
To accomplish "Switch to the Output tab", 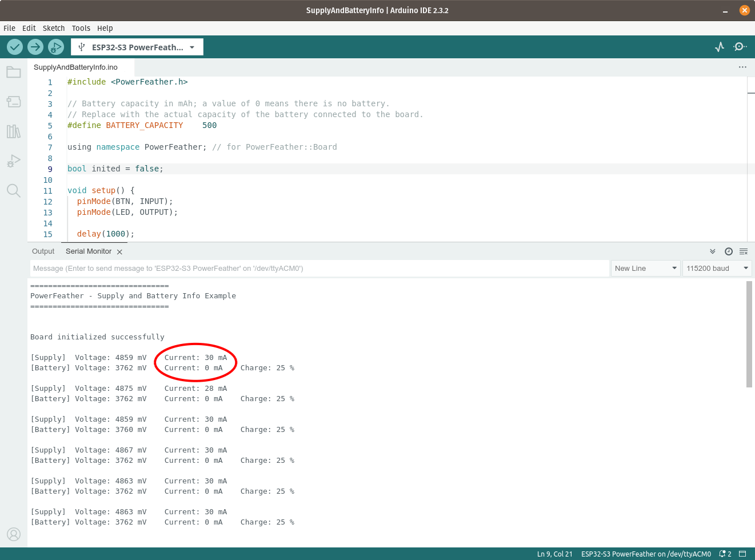I will click(x=43, y=251).
